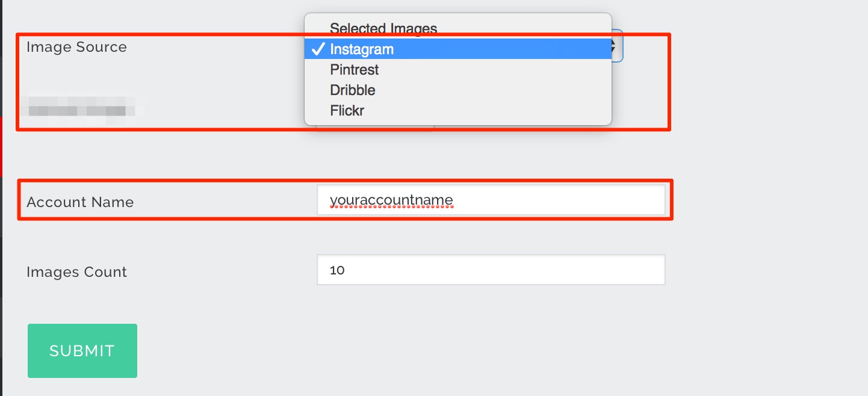The height and width of the screenshot is (396, 868).
Task: Click inside the Account Name field
Action: coord(542,200)
